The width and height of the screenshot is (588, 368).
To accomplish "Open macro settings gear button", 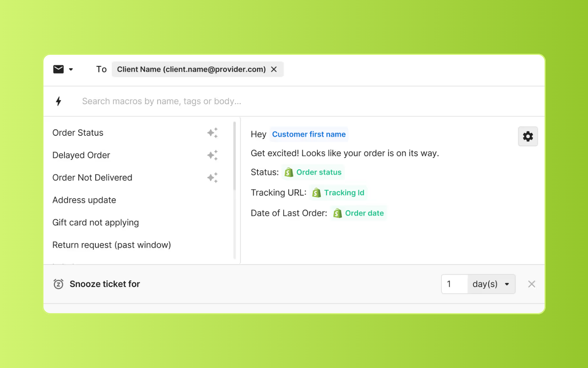I will pos(528,137).
